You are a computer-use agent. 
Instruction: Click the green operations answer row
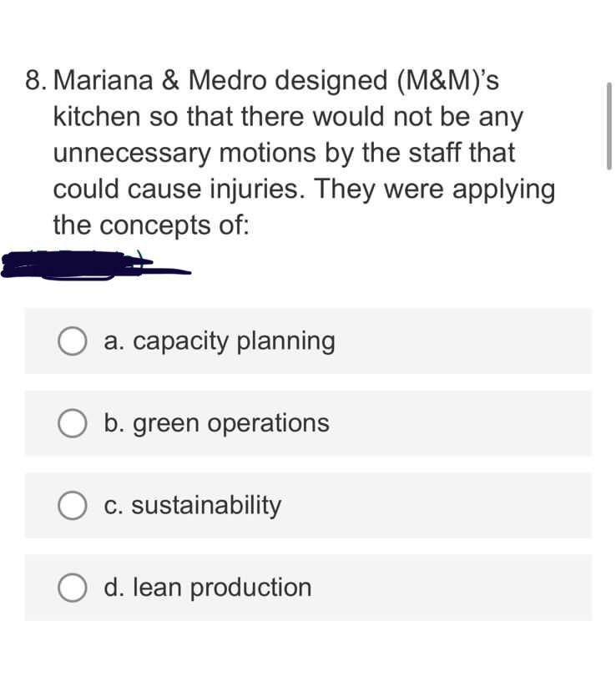point(308,422)
